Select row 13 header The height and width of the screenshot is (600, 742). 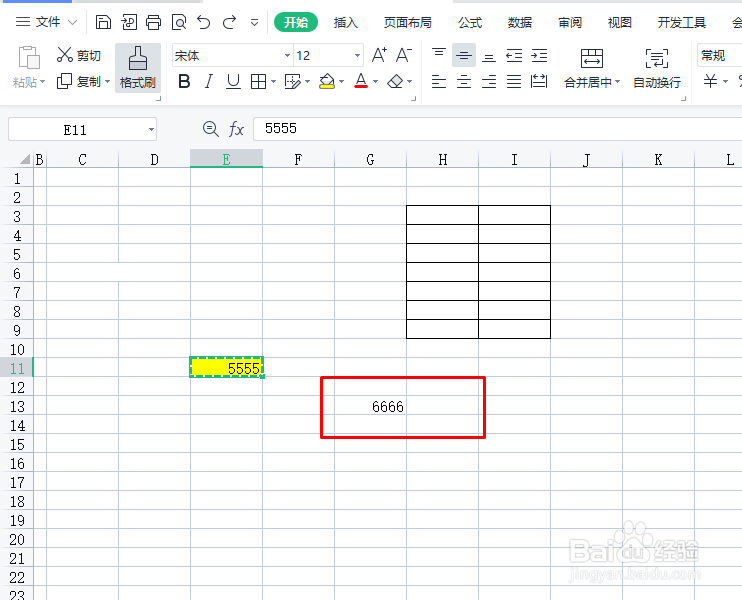pyautogui.click(x=17, y=406)
